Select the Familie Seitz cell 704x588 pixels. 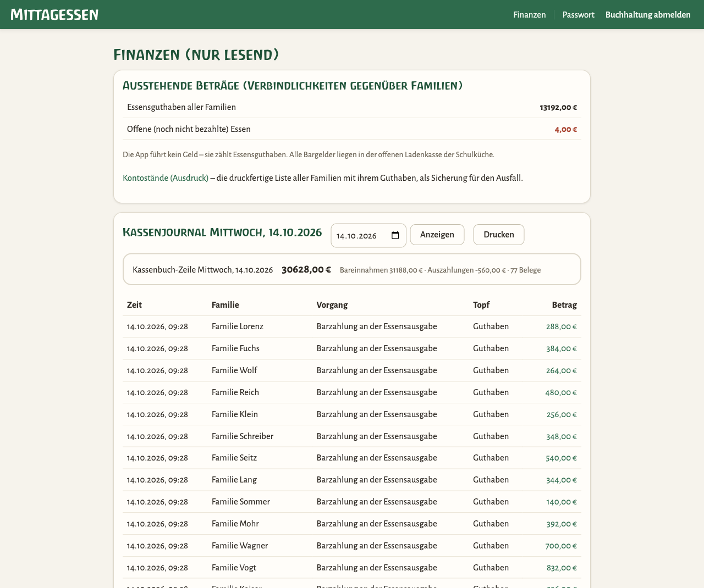point(234,458)
